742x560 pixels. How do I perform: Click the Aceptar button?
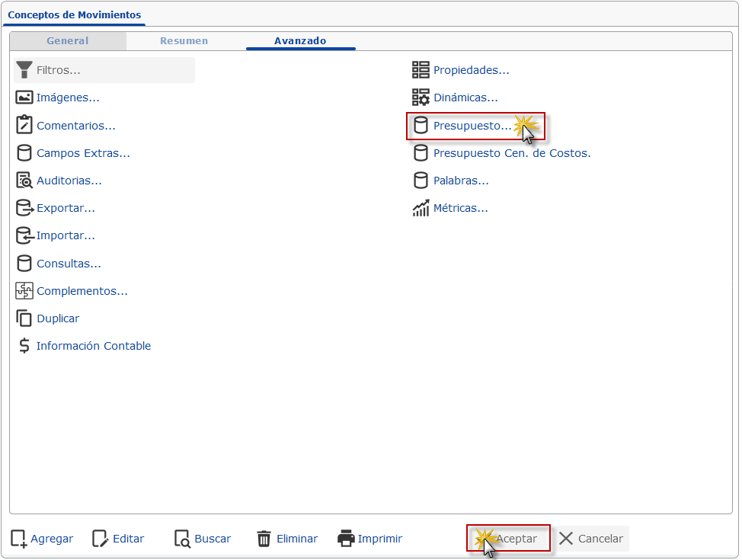coord(508,538)
